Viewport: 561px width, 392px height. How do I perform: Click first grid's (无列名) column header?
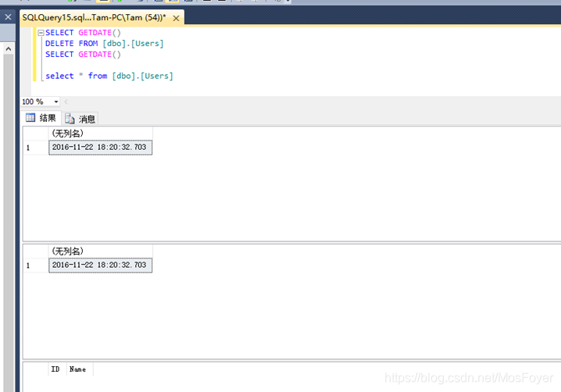[101, 134]
